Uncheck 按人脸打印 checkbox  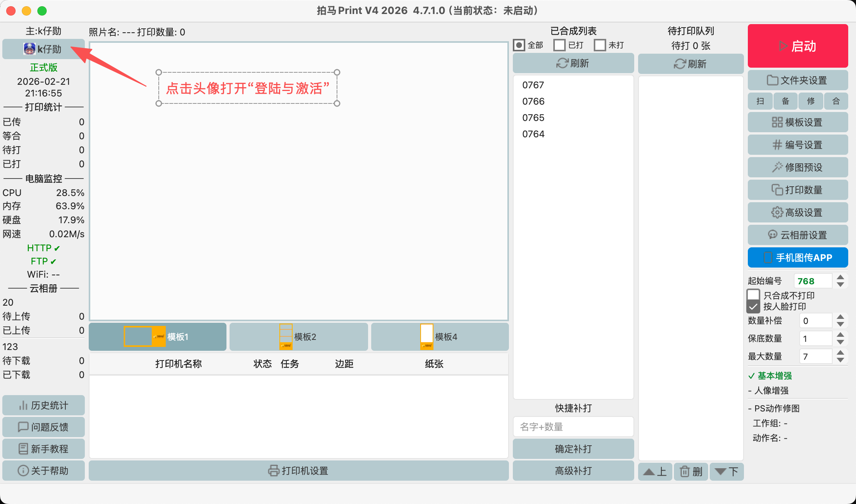(754, 306)
